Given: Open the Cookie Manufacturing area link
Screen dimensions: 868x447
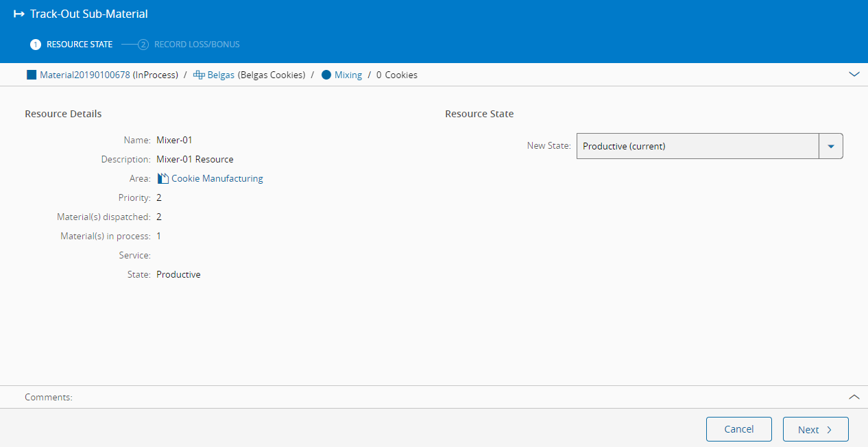Looking at the screenshot, I should [x=217, y=178].
